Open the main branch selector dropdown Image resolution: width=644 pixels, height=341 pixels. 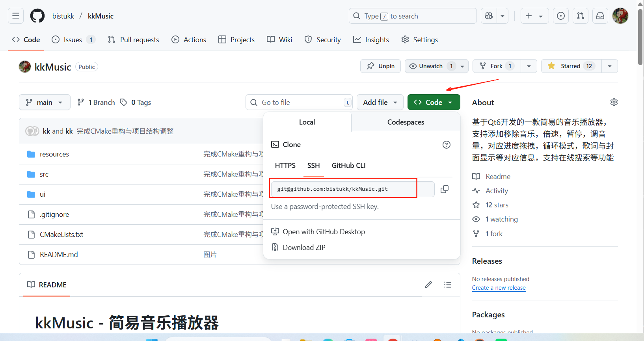point(45,102)
